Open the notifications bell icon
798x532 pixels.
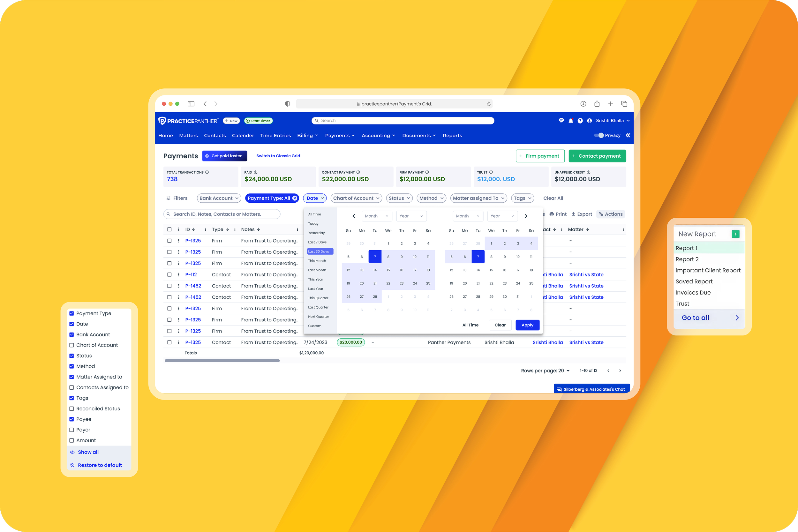[x=571, y=120]
